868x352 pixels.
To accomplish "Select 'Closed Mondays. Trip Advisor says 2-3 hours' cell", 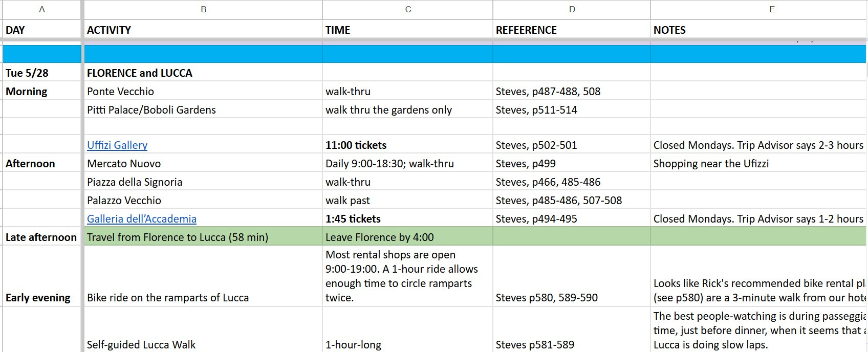I will (x=759, y=145).
